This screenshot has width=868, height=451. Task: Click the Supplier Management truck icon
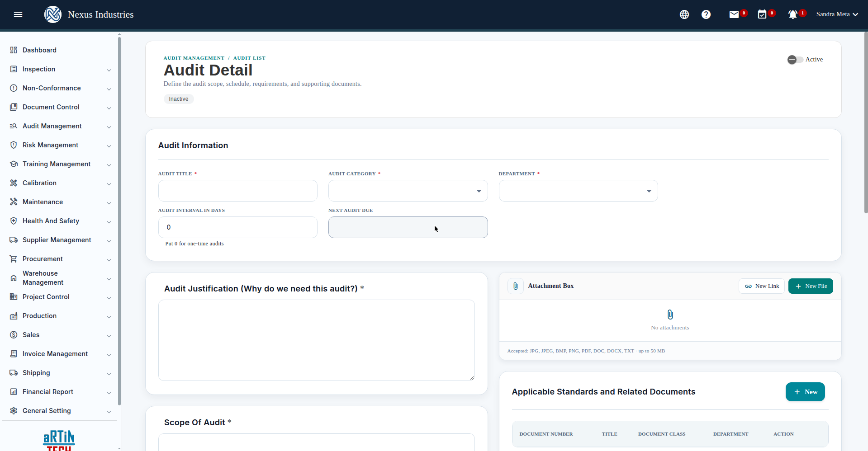(14, 240)
